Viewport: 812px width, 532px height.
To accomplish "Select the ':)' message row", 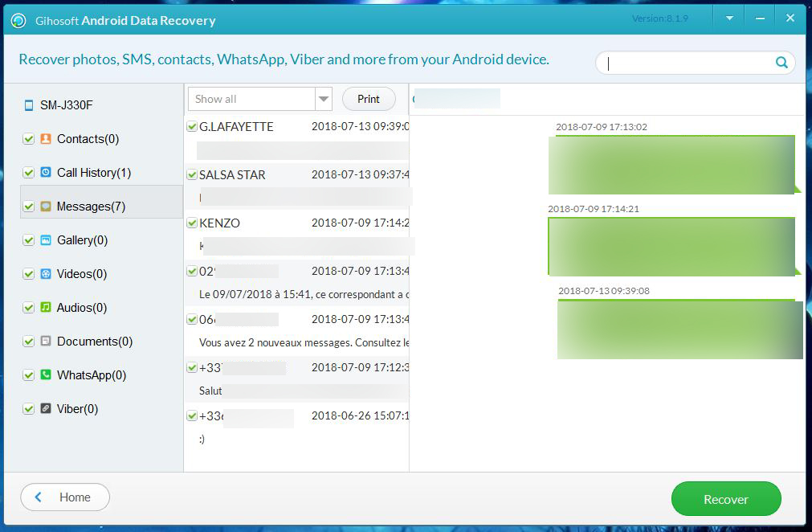I will click(x=296, y=428).
